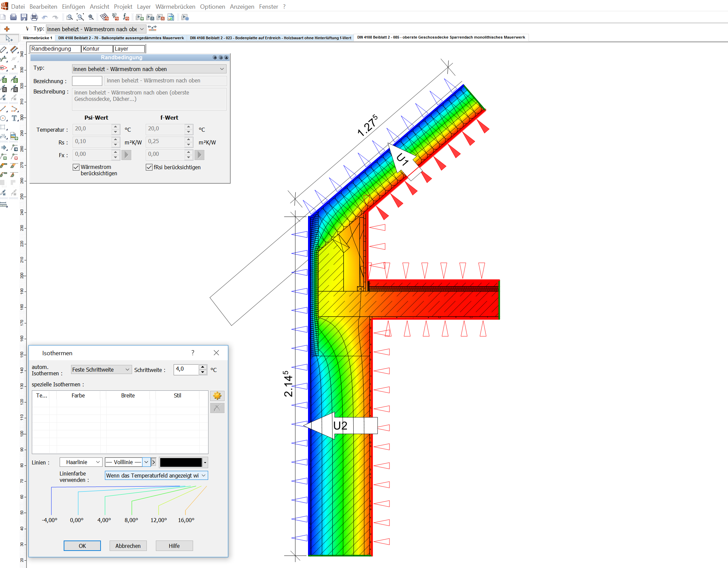Uncheck the Wärmestrom berücksichtigen checkbox
This screenshot has height=568, width=728.
(x=75, y=167)
